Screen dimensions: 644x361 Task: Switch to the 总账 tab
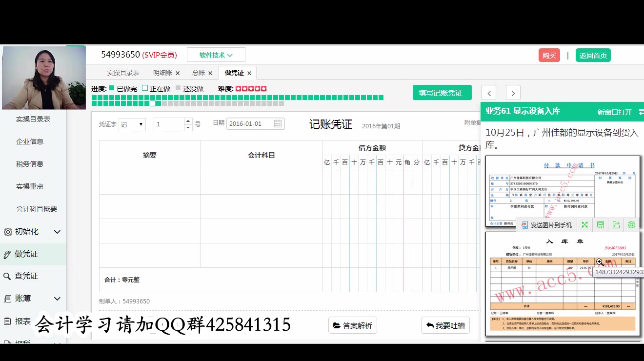(200, 72)
